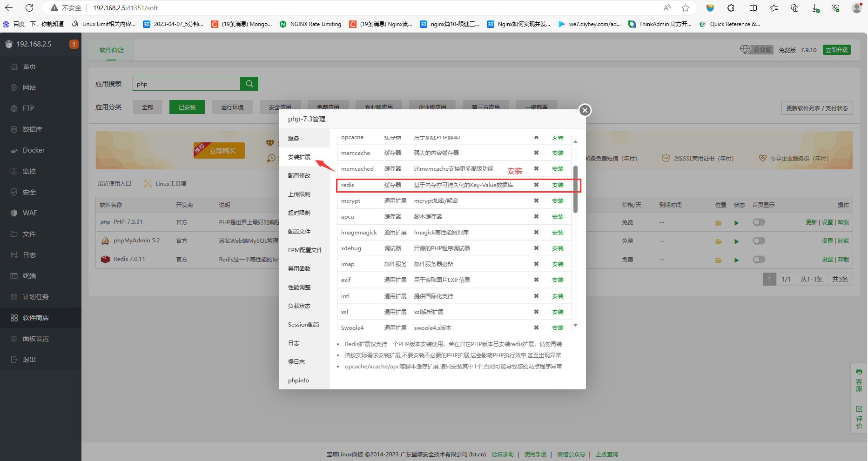
Task: Toggle homepage display for PHP-7.3.31
Action: (759, 222)
